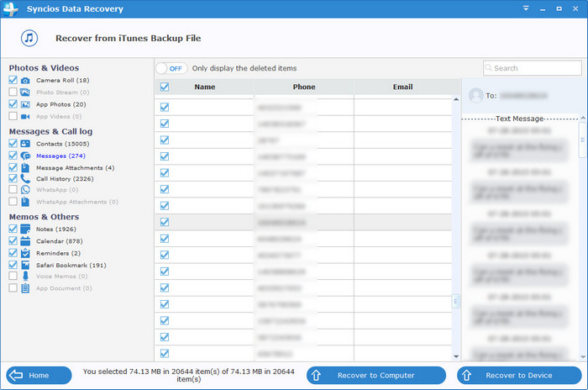The width and height of the screenshot is (588, 390).
Task: Uncheck the Camera Roll checkbox
Action: (x=13, y=80)
